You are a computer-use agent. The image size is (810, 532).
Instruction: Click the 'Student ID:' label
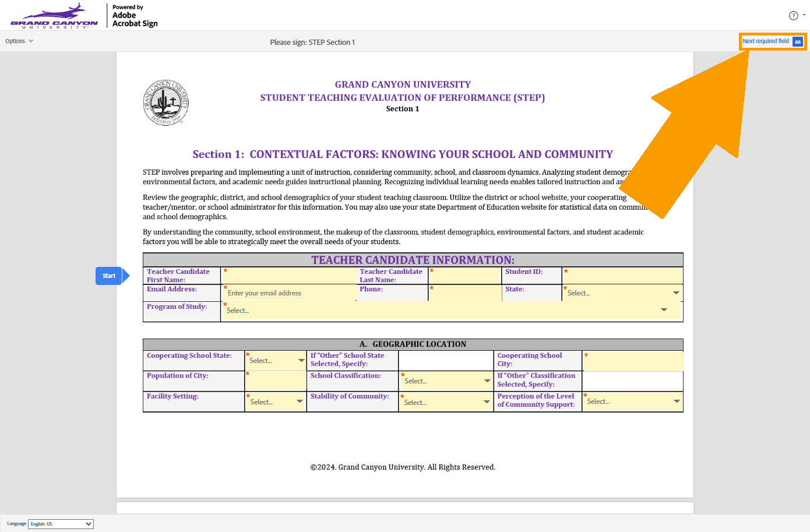pyautogui.click(x=524, y=272)
